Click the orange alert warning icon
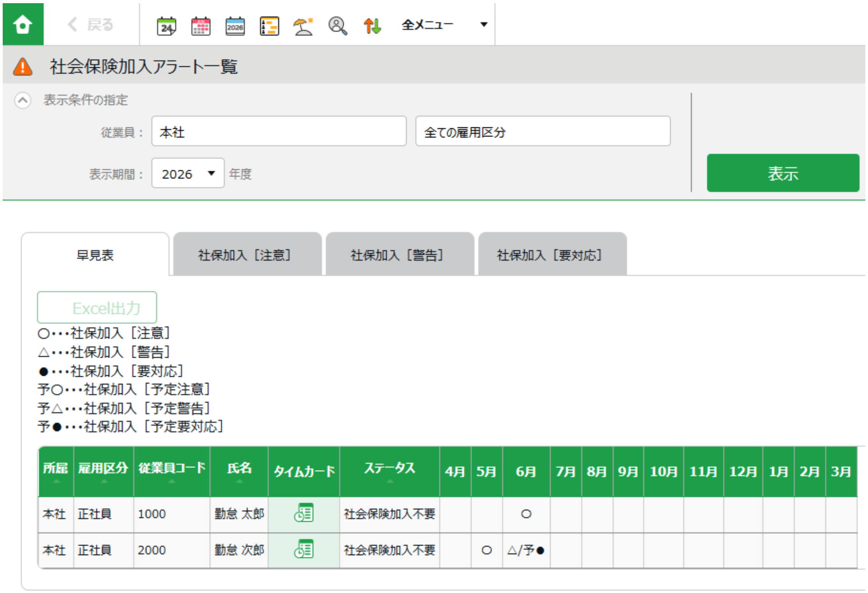 [23, 67]
